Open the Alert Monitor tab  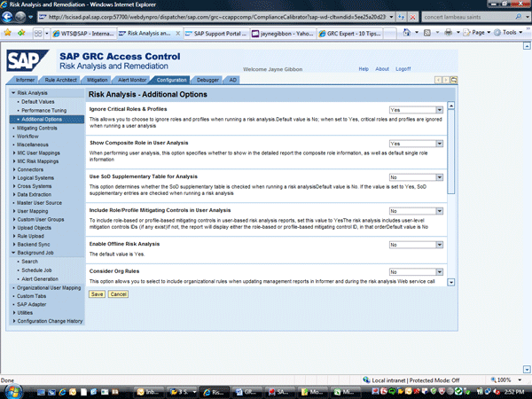tap(132, 80)
